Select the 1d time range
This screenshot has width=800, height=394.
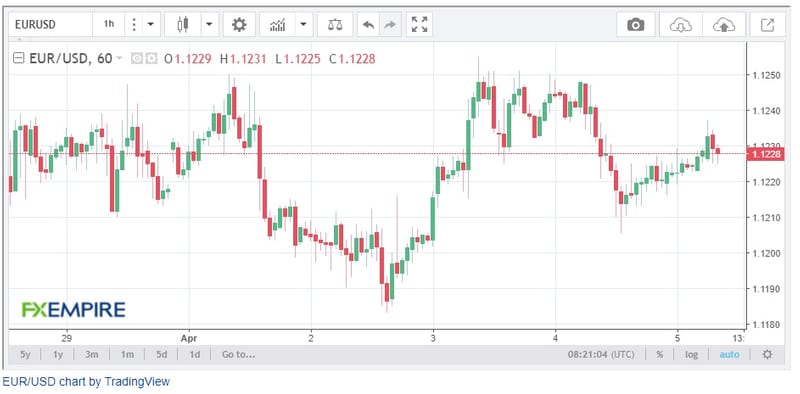194,354
